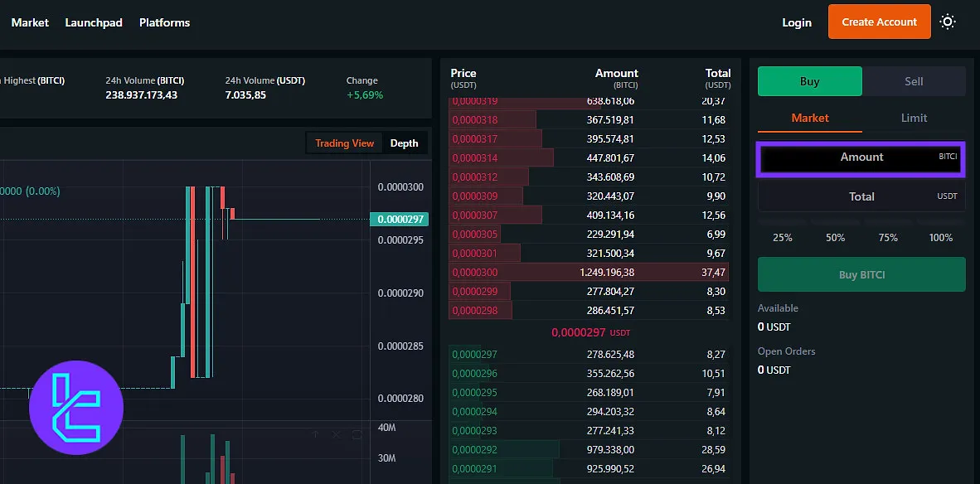Click the faint square maximize icon on volume pane

357,434
